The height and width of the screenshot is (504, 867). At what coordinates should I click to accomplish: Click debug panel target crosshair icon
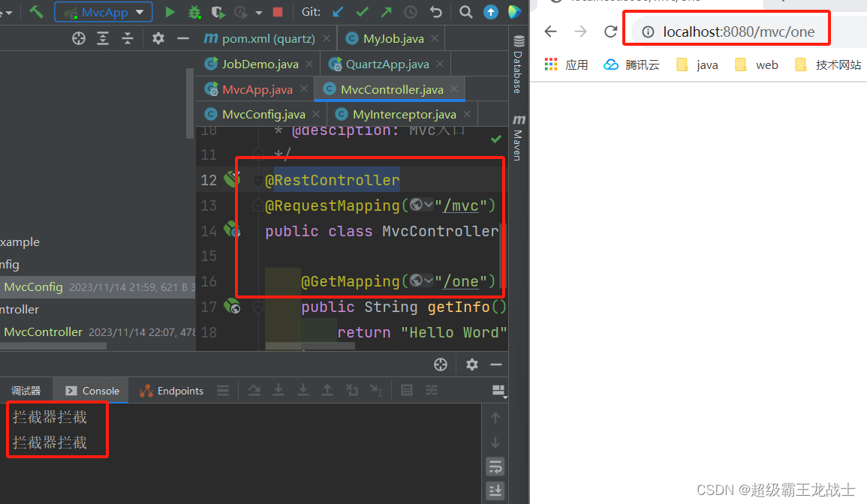point(441,364)
